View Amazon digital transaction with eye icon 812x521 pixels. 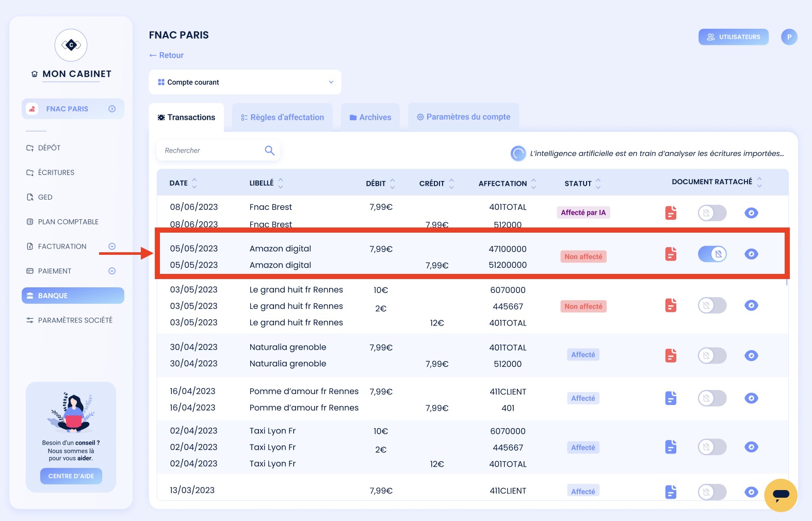[x=751, y=254]
